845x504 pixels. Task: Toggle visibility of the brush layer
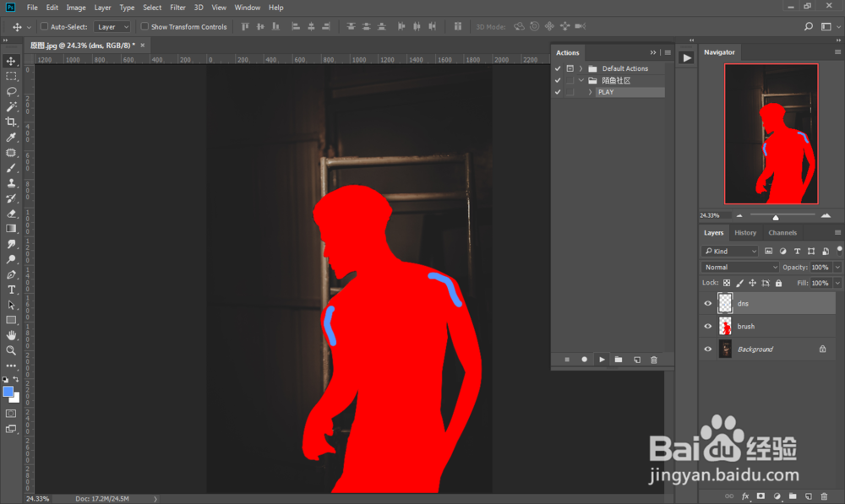point(708,326)
